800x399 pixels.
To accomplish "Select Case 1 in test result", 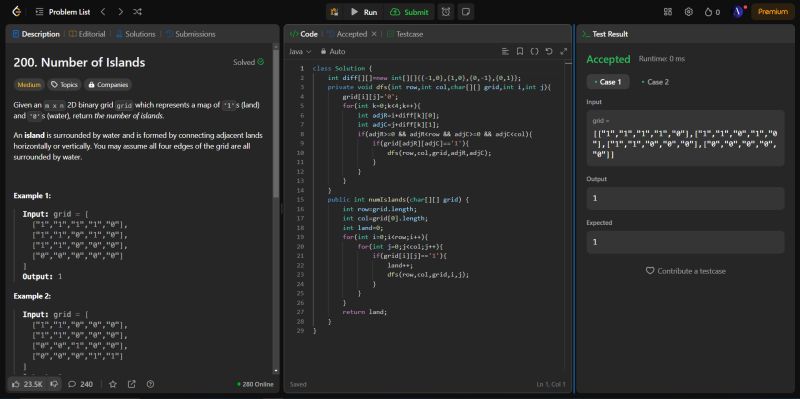I will (608, 82).
